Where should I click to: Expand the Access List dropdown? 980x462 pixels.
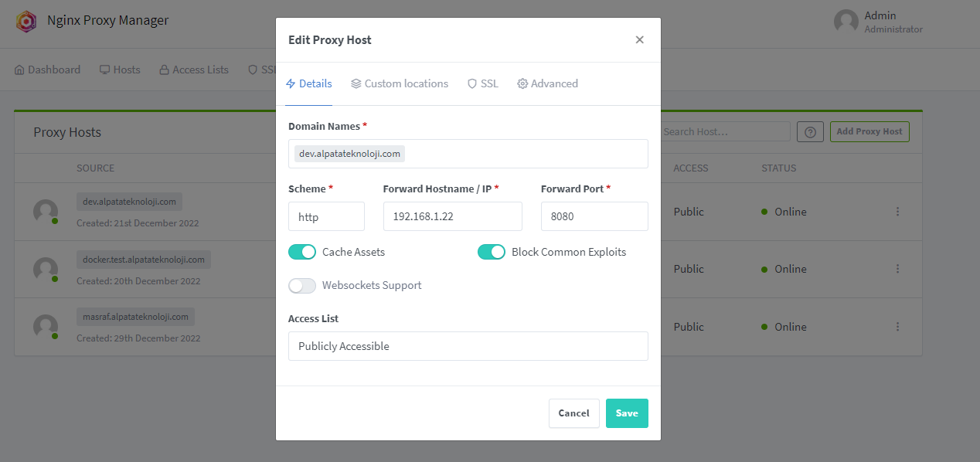click(468, 346)
